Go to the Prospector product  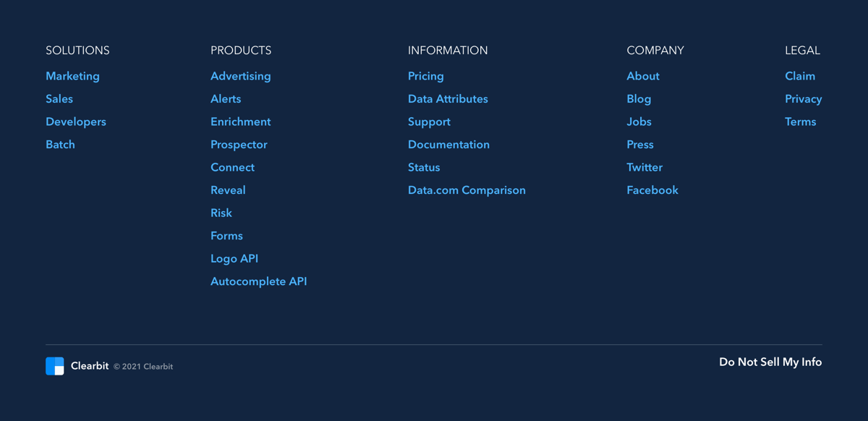coord(239,144)
